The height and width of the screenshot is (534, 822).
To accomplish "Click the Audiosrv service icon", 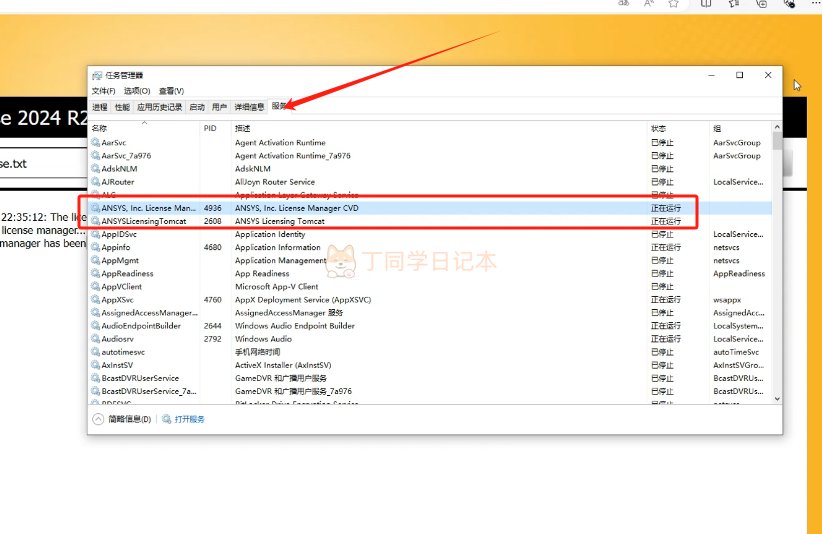I will pos(95,339).
